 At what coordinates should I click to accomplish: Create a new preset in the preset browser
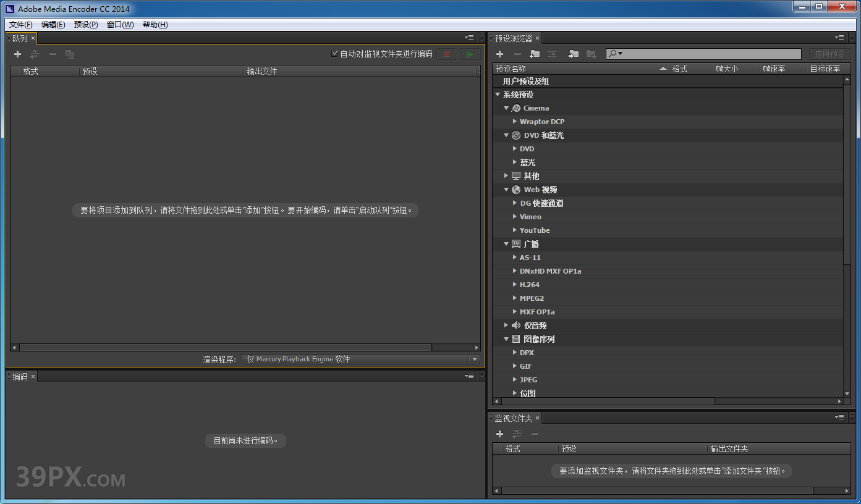click(x=499, y=54)
